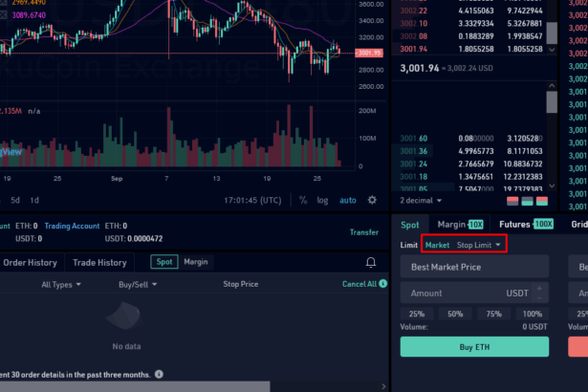This screenshot has height=392, width=588.
Task: Click Transfer link
Action: [363, 232]
